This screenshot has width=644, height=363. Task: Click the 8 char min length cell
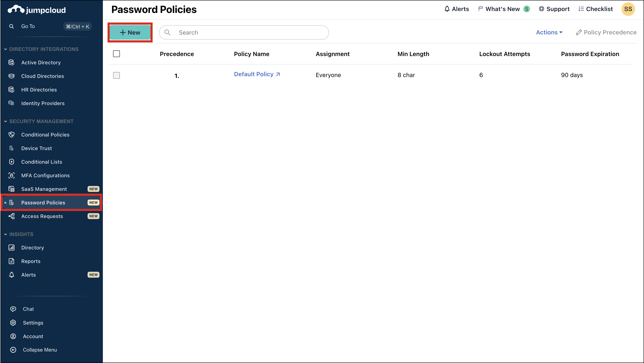(406, 75)
